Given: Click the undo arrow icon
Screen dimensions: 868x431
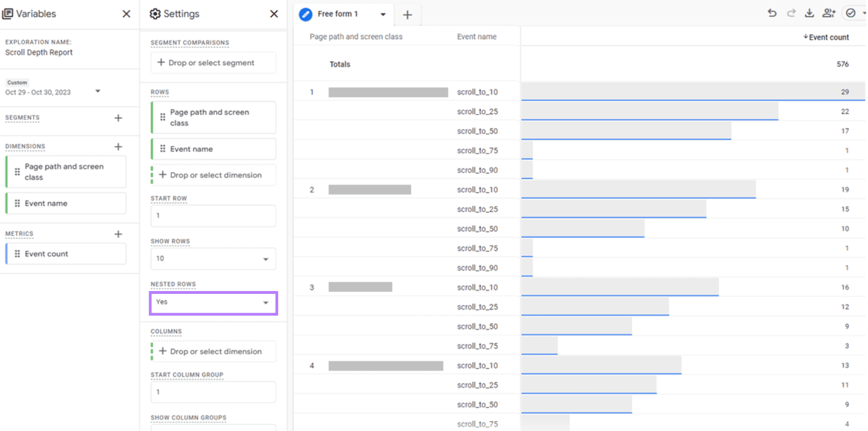Looking at the screenshot, I should point(772,13).
